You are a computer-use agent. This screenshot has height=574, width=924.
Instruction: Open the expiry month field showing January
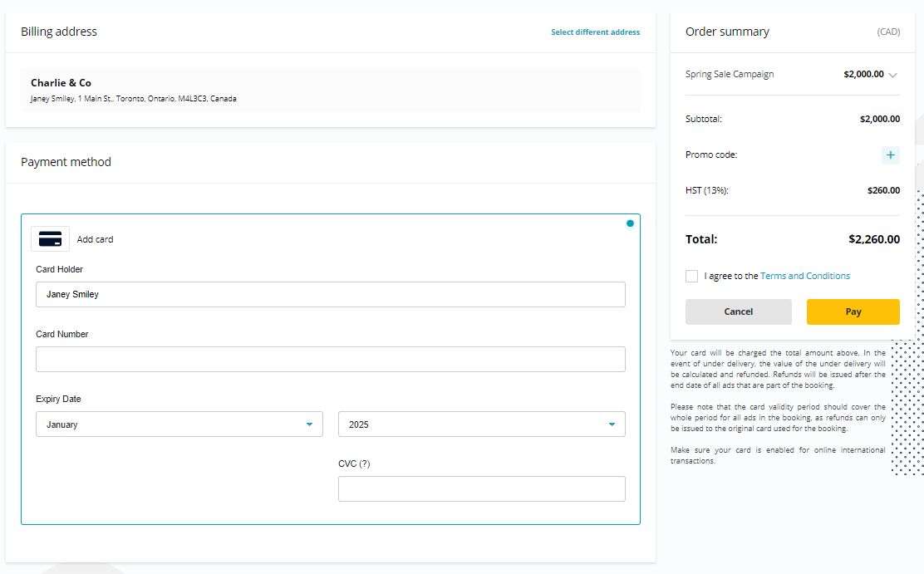174,424
